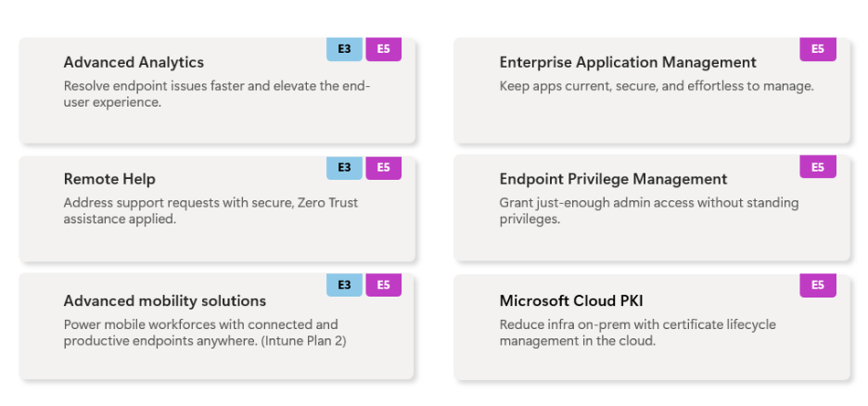Click E5 badge on Remote Help card
The image size is (868, 406).
point(384,168)
